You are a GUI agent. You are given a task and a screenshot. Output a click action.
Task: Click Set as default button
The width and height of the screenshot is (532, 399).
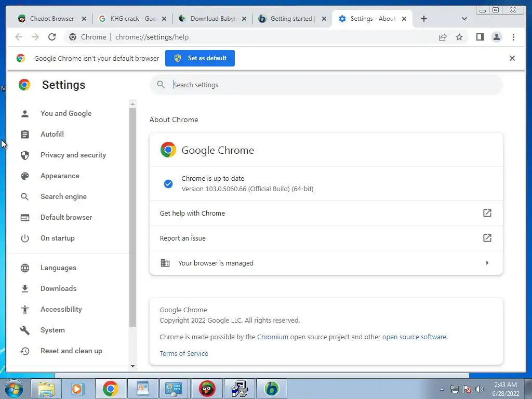click(200, 58)
